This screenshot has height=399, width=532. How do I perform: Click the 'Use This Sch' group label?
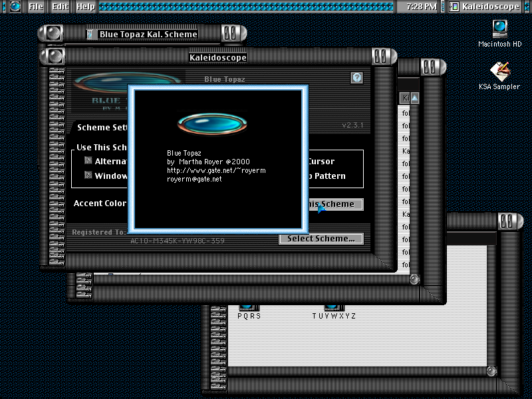pyautogui.click(x=102, y=147)
